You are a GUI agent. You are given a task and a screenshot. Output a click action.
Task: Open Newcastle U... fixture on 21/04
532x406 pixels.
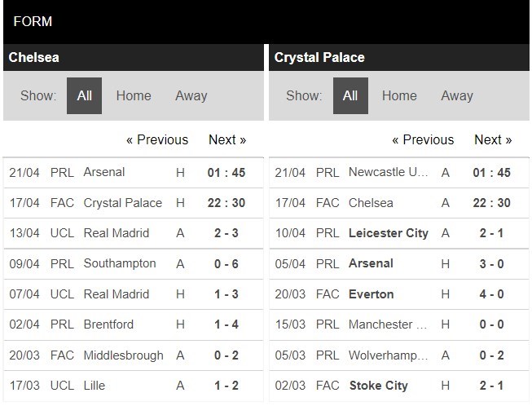(399, 173)
